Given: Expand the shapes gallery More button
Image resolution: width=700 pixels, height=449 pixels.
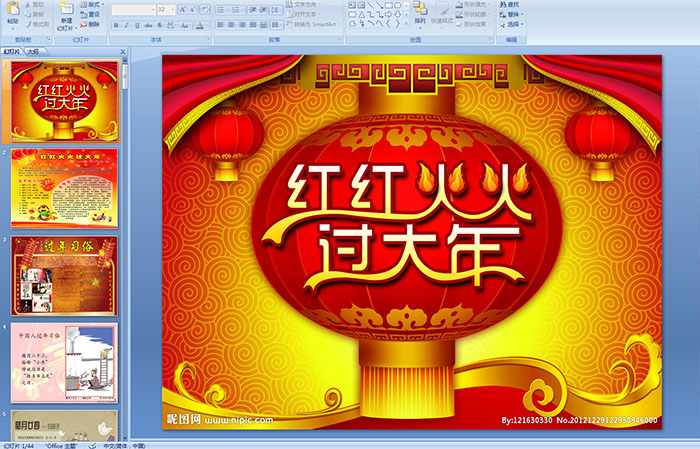Looking at the screenshot, I should coord(406,22).
